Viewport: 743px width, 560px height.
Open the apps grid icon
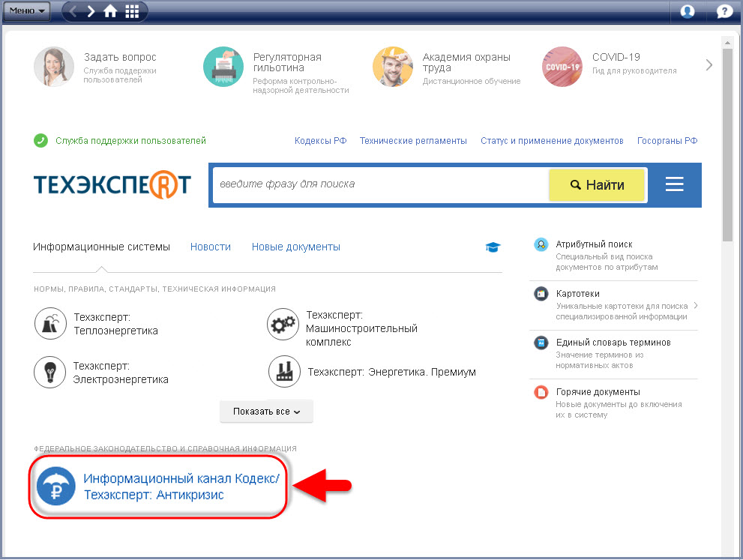point(132,11)
